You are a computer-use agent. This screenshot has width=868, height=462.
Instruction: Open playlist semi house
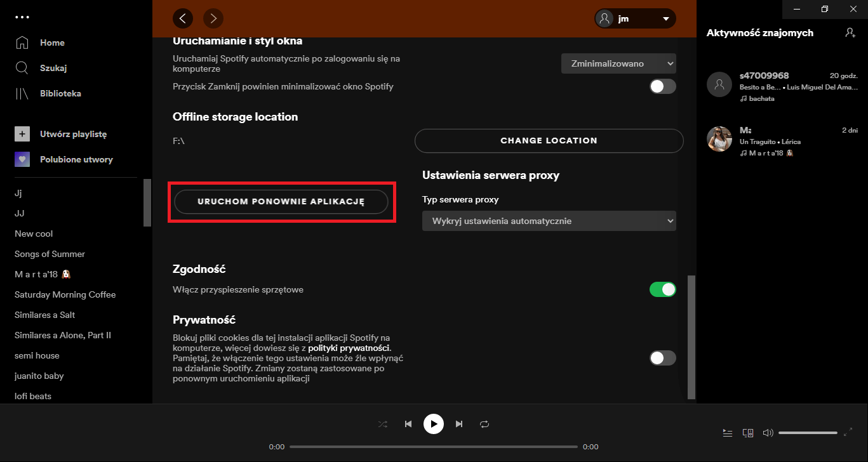pyautogui.click(x=37, y=355)
